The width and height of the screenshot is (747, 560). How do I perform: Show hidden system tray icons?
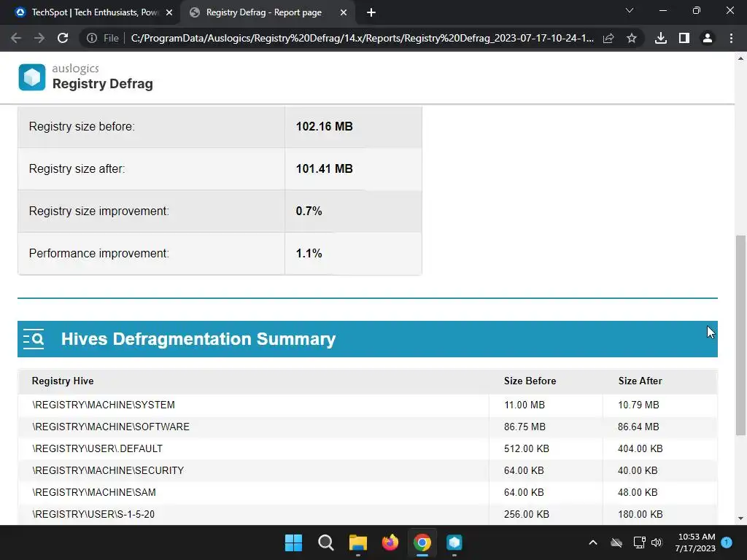coord(592,542)
